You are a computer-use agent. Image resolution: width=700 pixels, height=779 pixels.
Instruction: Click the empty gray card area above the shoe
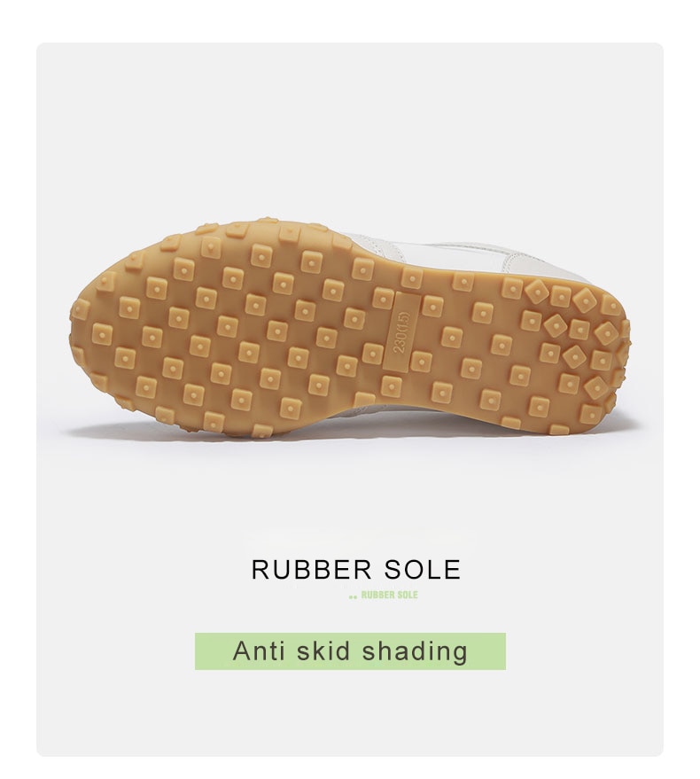[350, 129]
